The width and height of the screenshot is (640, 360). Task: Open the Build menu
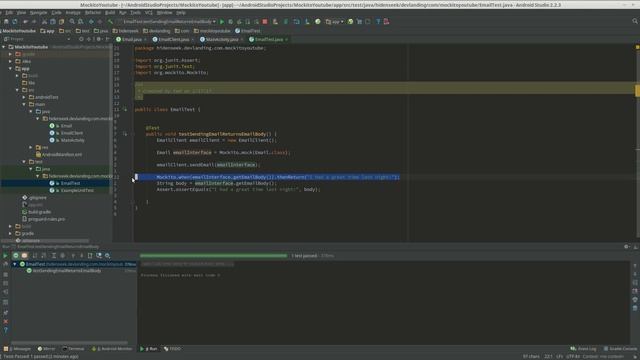(x=110, y=13)
